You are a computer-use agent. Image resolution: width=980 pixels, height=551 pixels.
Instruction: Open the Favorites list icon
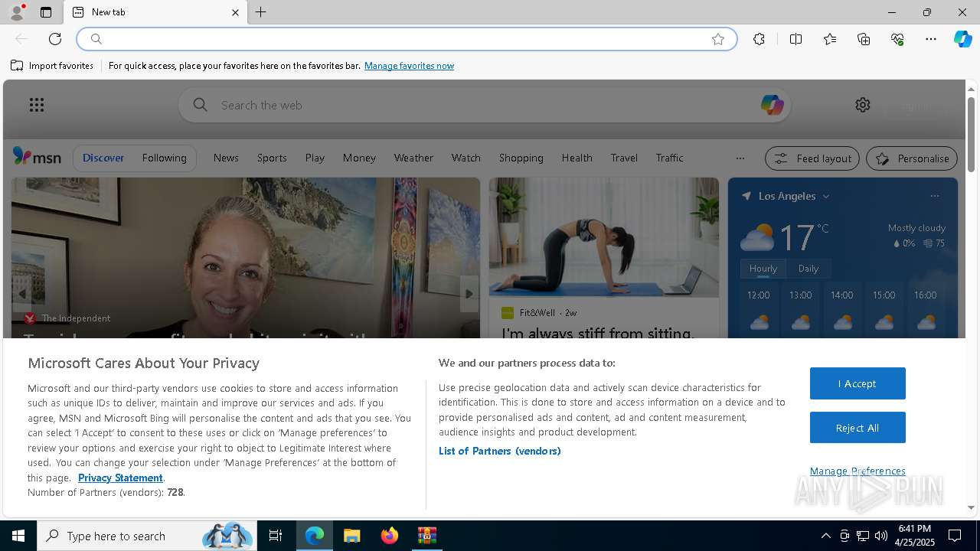point(830,39)
